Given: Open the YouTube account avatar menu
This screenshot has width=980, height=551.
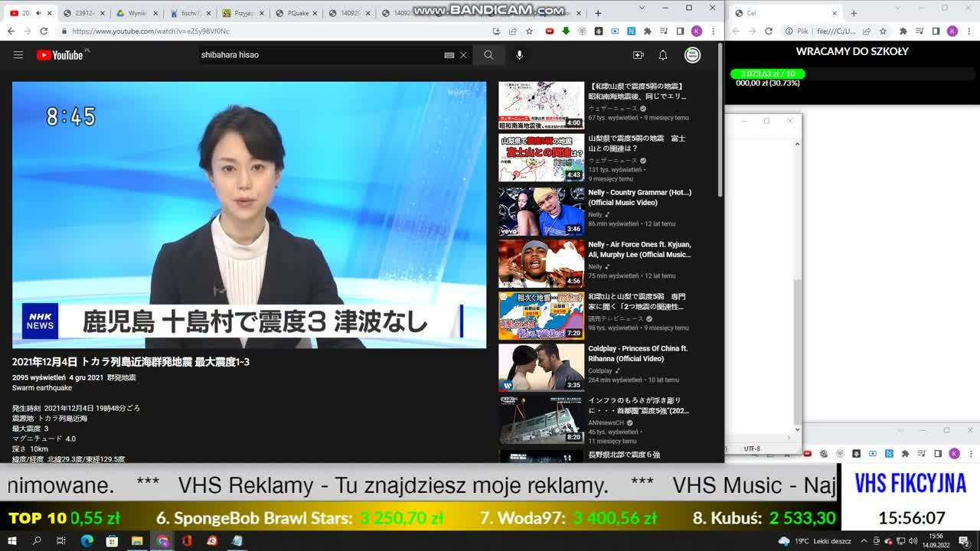Looking at the screenshot, I should coord(692,55).
